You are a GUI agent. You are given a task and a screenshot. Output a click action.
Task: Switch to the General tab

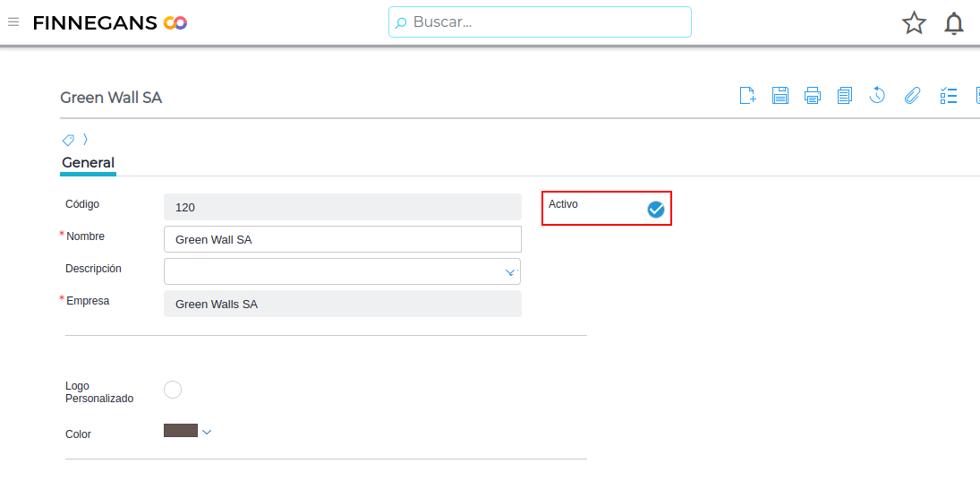click(88, 163)
